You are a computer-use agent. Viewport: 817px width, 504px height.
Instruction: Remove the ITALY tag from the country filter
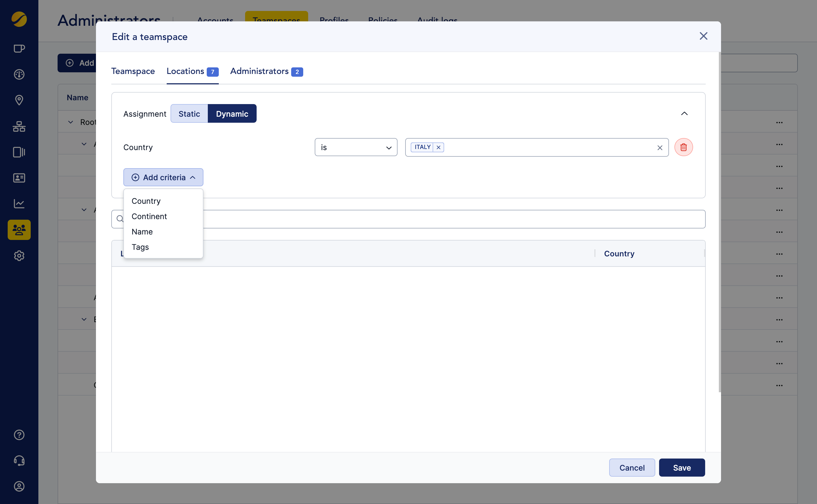438,147
